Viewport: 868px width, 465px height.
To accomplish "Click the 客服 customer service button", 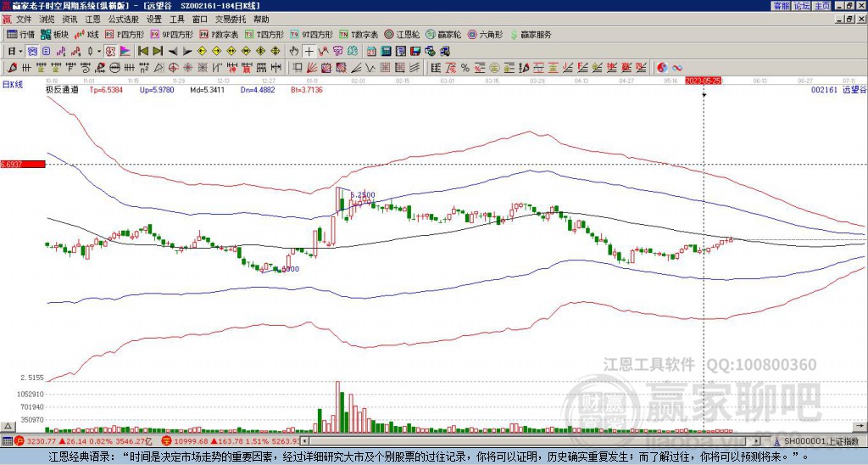I will tap(782, 6).
